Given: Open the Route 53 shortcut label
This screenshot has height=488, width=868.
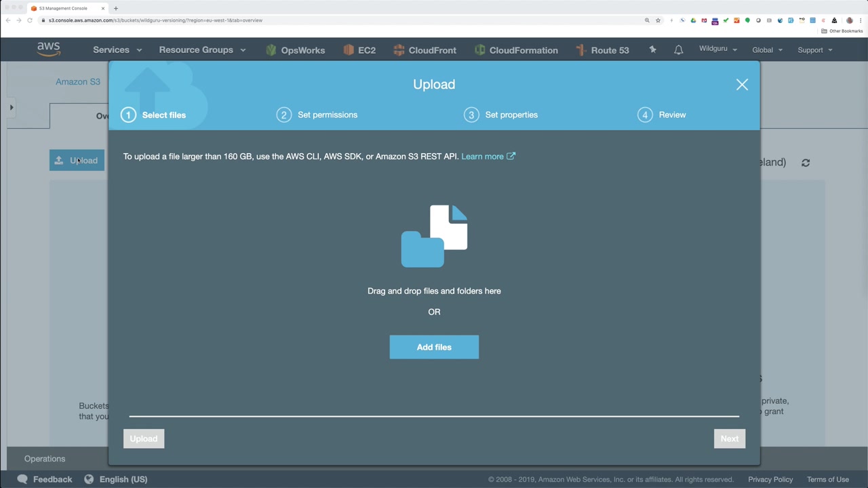Looking at the screenshot, I should pyautogui.click(x=610, y=50).
